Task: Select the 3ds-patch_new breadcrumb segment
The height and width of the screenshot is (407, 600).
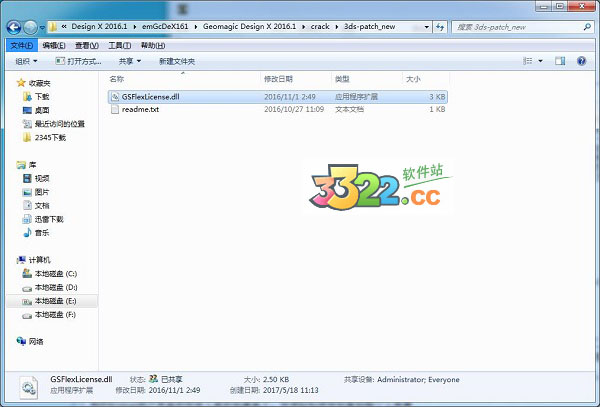Action: click(x=369, y=26)
